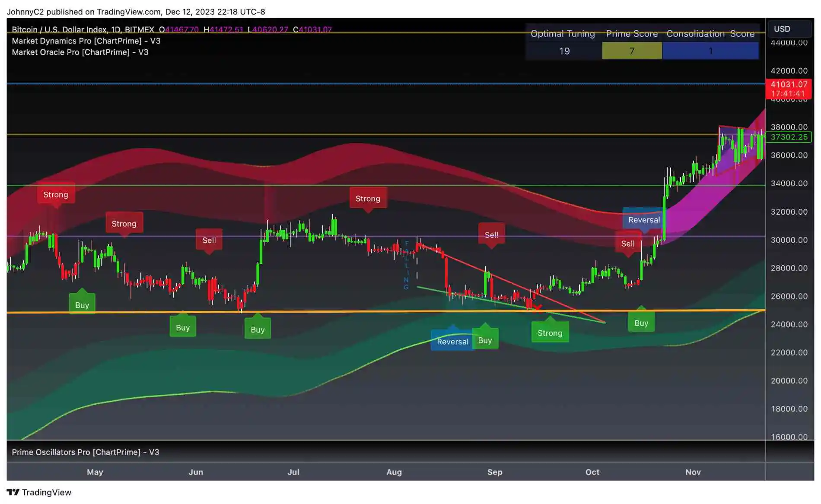Click the yellow Prime Score value cell
This screenshot has width=821, height=504.
(631, 51)
